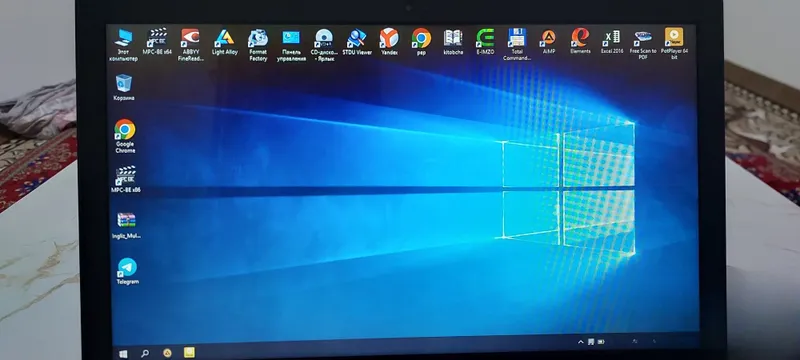Open the Windows Start menu
The width and height of the screenshot is (800, 360).
pos(123,353)
